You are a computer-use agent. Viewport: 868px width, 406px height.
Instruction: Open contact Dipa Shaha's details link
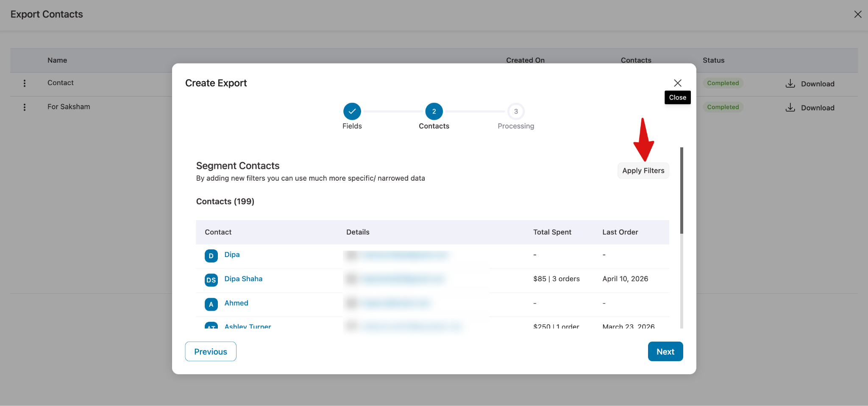[243, 279]
